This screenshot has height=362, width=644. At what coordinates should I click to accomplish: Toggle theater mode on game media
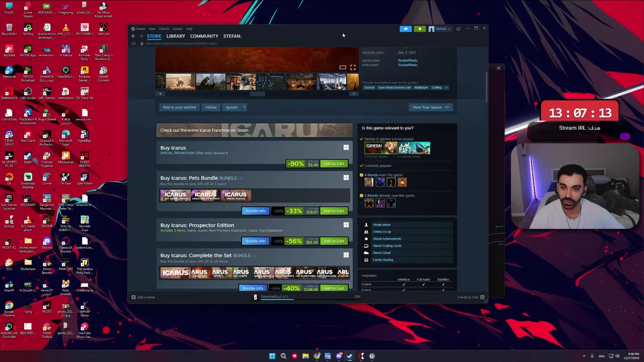tap(343, 67)
